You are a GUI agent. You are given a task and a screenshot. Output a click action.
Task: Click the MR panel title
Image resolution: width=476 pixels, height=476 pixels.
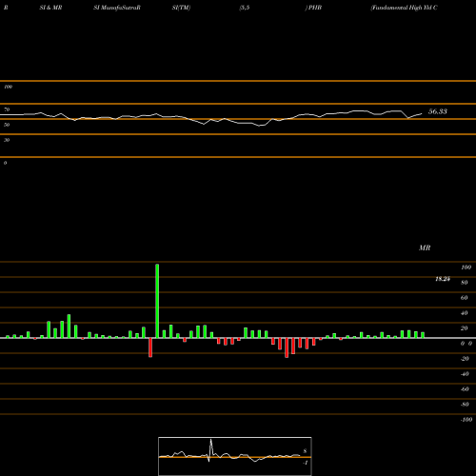(x=425, y=248)
